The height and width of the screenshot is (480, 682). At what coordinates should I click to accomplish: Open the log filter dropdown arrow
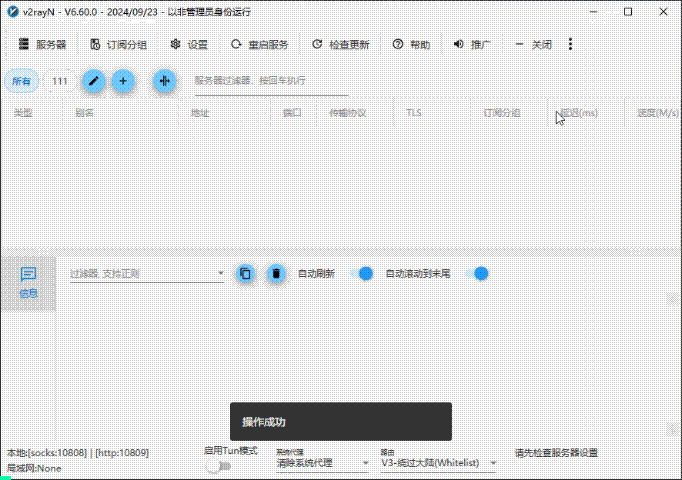pos(221,273)
